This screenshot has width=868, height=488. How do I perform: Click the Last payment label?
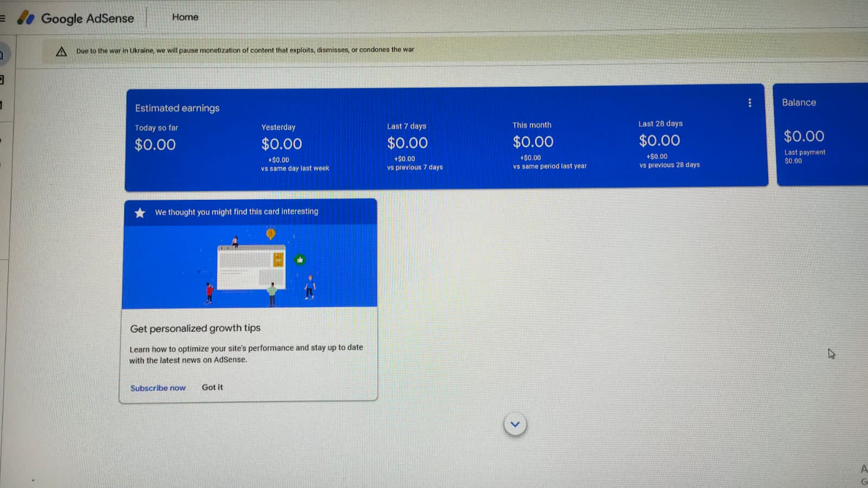pos(804,153)
